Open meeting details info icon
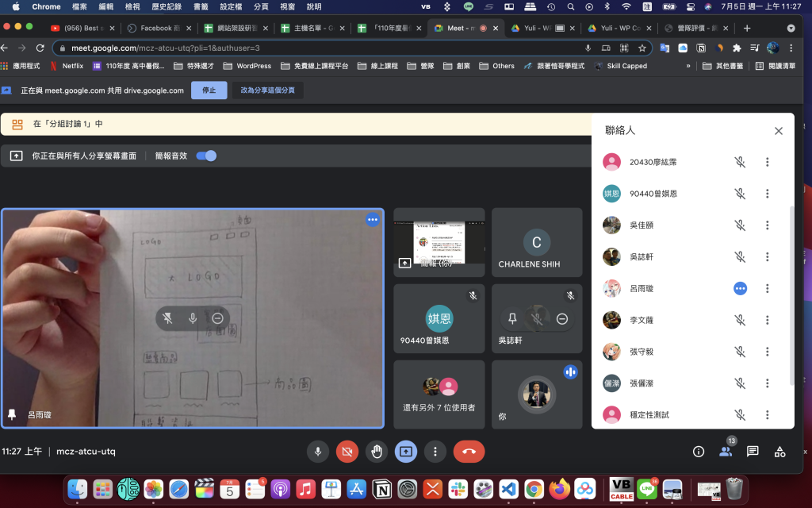The height and width of the screenshot is (508, 812). tap(699, 452)
